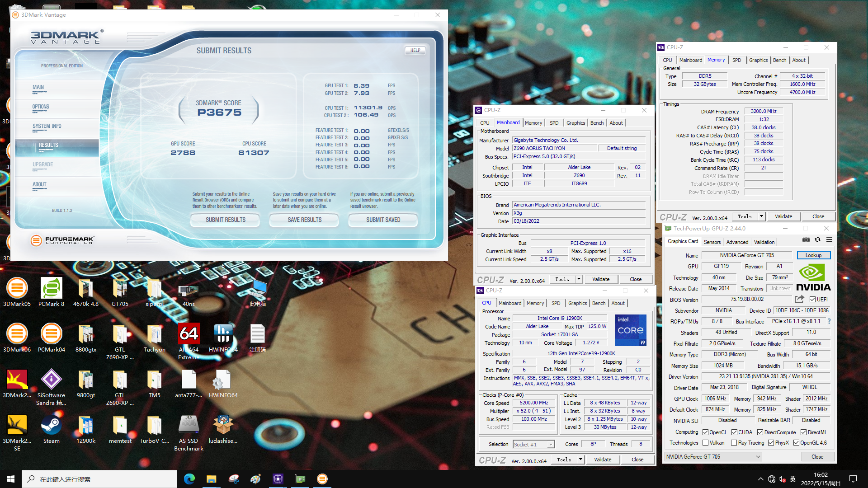868x488 pixels.
Task: Toggle the CUDA checkbox
Action: coord(734,432)
